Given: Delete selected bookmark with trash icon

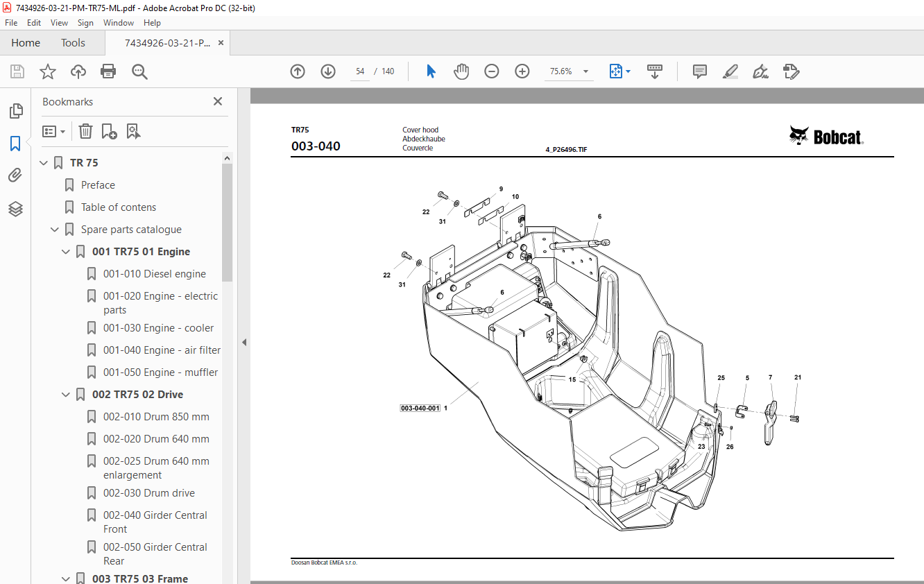Looking at the screenshot, I should tap(85, 131).
